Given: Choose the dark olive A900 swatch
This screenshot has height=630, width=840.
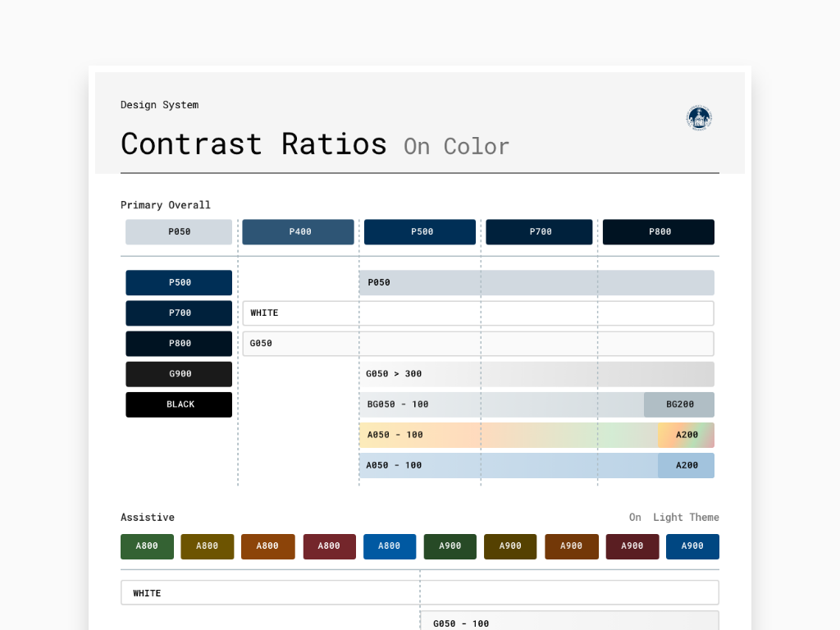Looking at the screenshot, I should point(510,546).
